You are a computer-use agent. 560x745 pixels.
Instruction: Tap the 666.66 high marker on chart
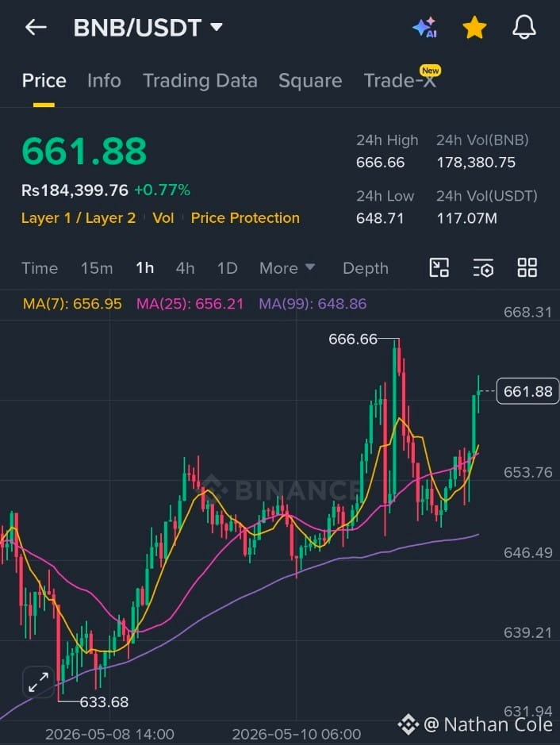pyautogui.click(x=353, y=340)
